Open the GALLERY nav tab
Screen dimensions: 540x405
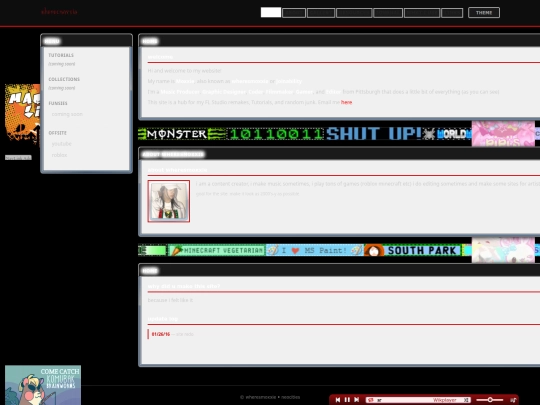point(321,13)
